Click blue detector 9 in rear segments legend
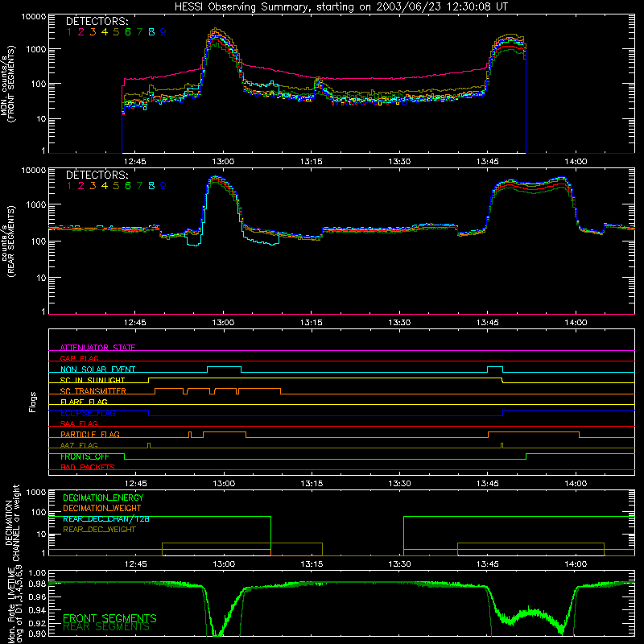The image size is (644, 644). coord(163,186)
